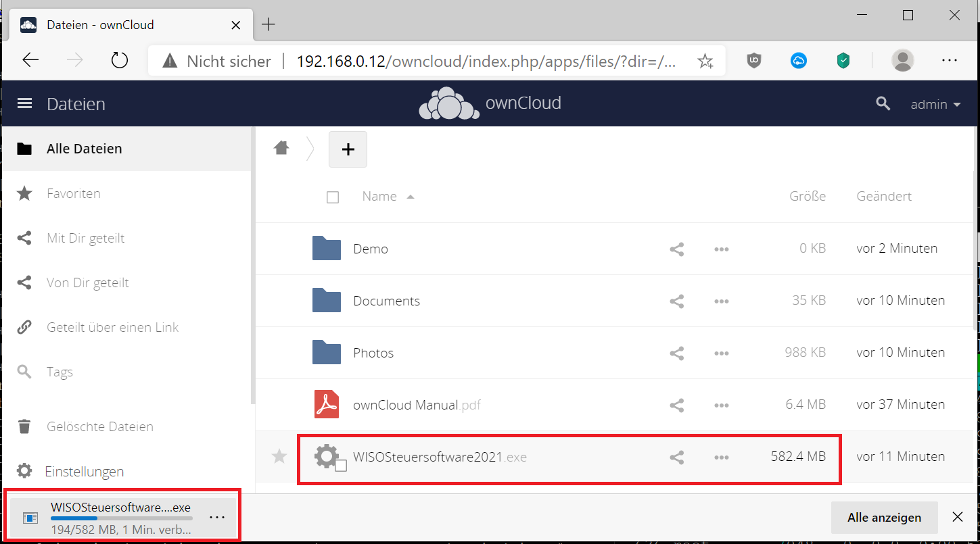Open green shield extension icon
Screen dimensions: 980x544
(843, 60)
